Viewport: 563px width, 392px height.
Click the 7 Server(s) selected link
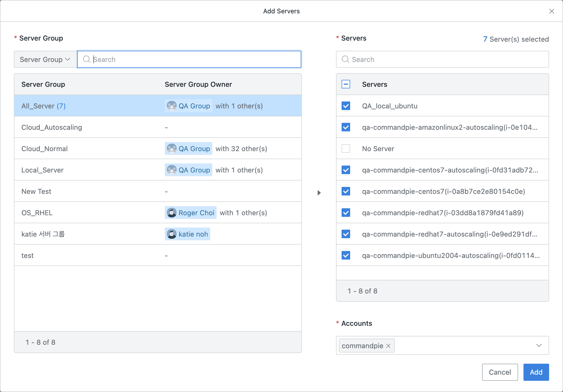coord(515,39)
